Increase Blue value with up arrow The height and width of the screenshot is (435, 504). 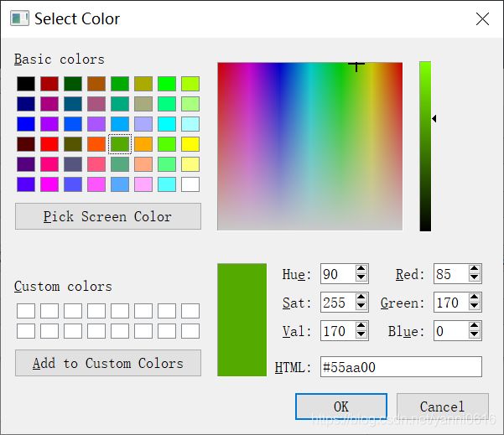tap(474, 326)
